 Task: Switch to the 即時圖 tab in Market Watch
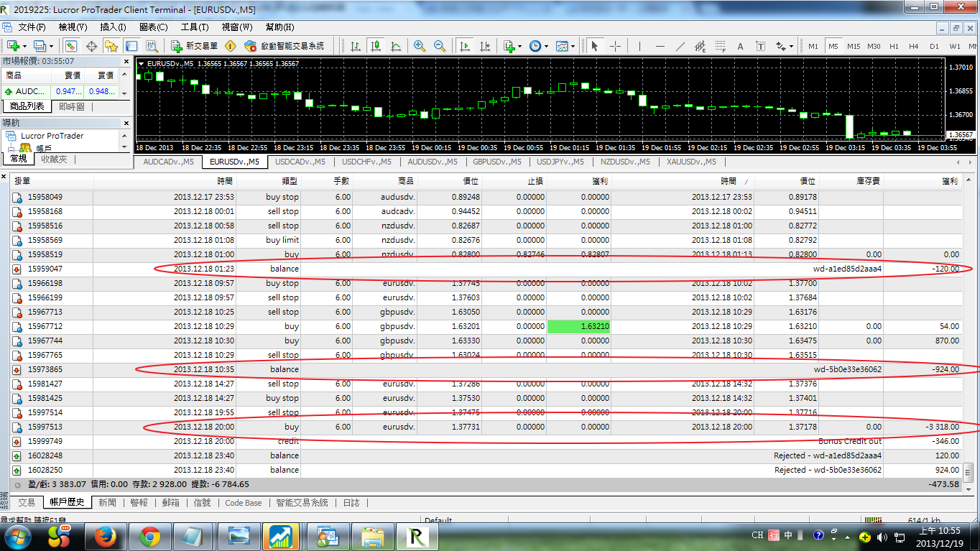tap(72, 106)
